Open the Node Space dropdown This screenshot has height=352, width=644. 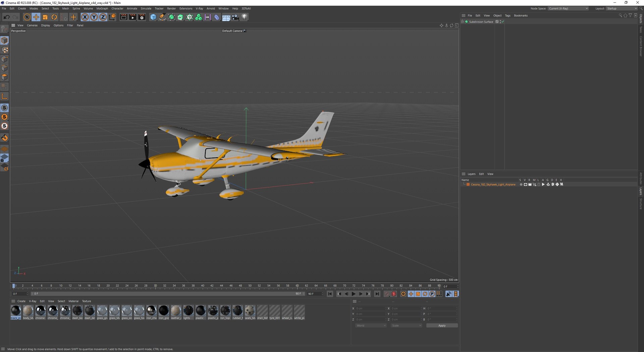pyautogui.click(x=568, y=8)
